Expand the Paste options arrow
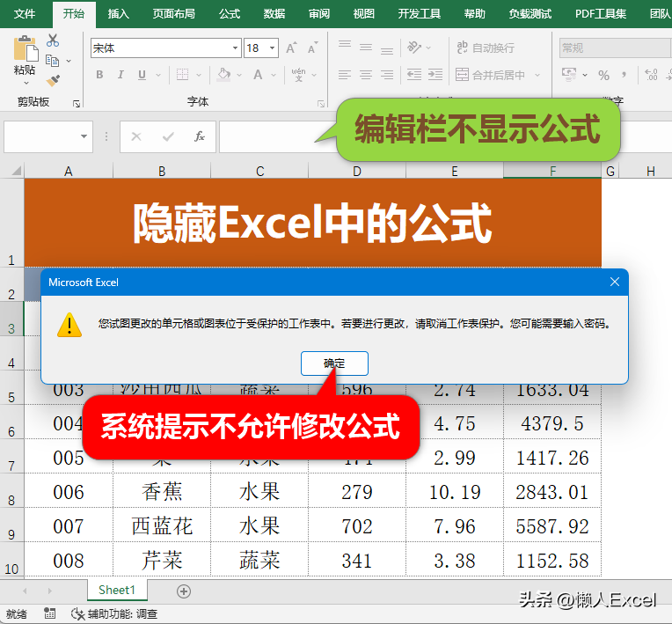 (x=26, y=83)
